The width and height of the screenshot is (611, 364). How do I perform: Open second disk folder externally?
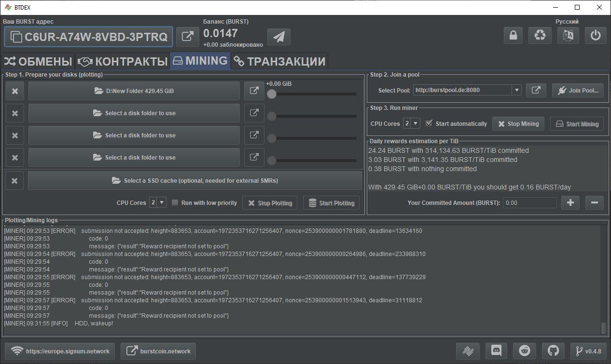(x=254, y=113)
